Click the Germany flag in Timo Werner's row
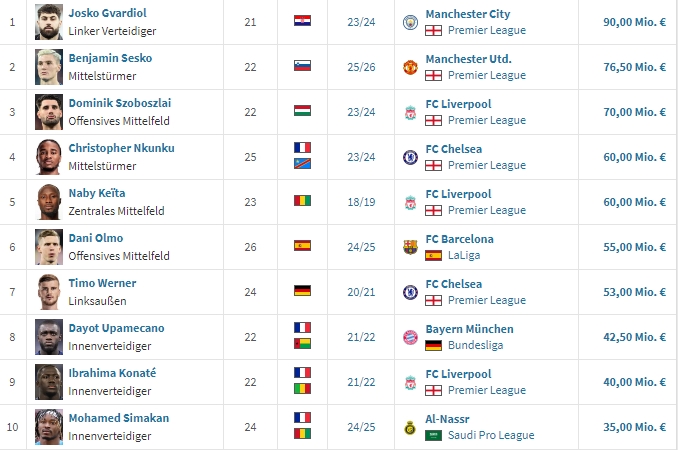Image resolution: width=678 pixels, height=450 pixels. 302,291
